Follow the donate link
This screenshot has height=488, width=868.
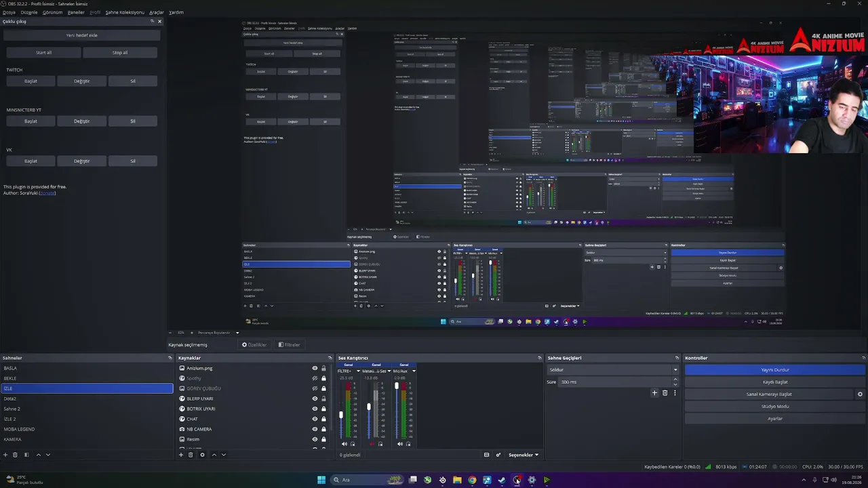(x=47, y=193)
